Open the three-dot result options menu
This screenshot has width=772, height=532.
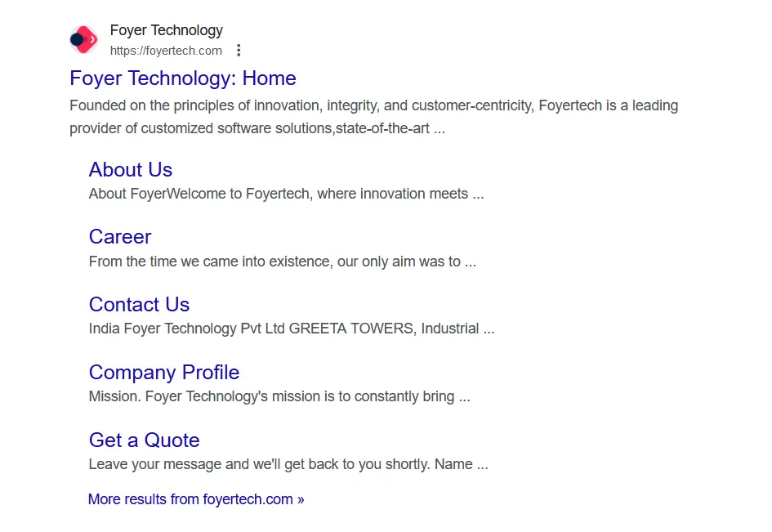click(239, 51)
